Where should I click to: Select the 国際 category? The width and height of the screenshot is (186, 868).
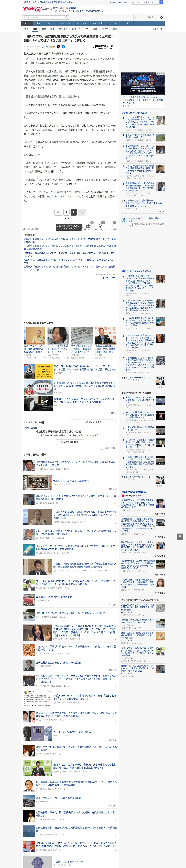click(x=44, y=29)
